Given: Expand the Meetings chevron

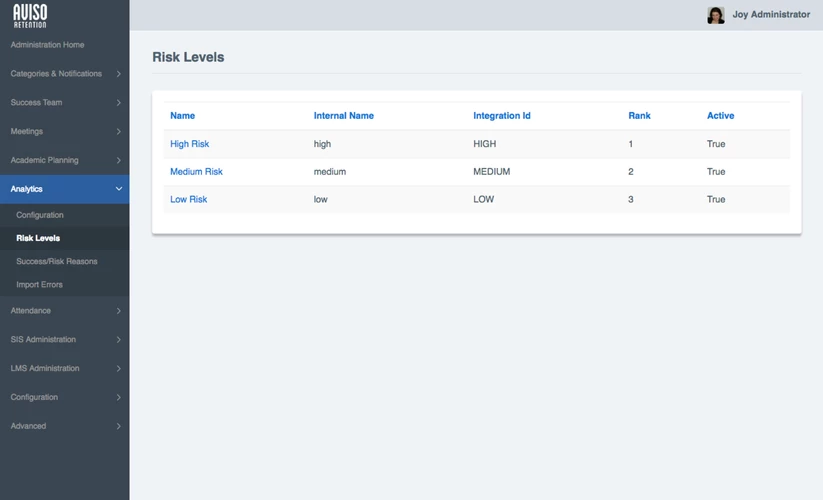Looking at the screenshot, I should [x=119, y=132].
